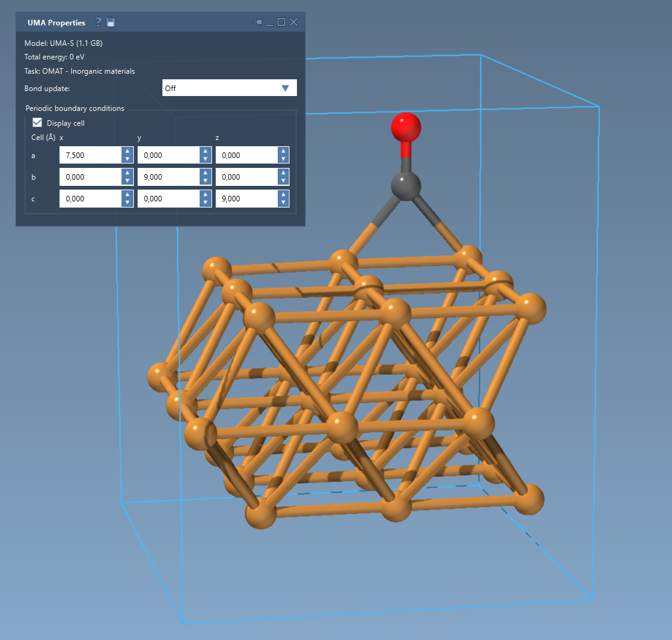This screenshot has width=672, height=640.
Task: Decrease cell vector c z value
Action: click(283, 203)
